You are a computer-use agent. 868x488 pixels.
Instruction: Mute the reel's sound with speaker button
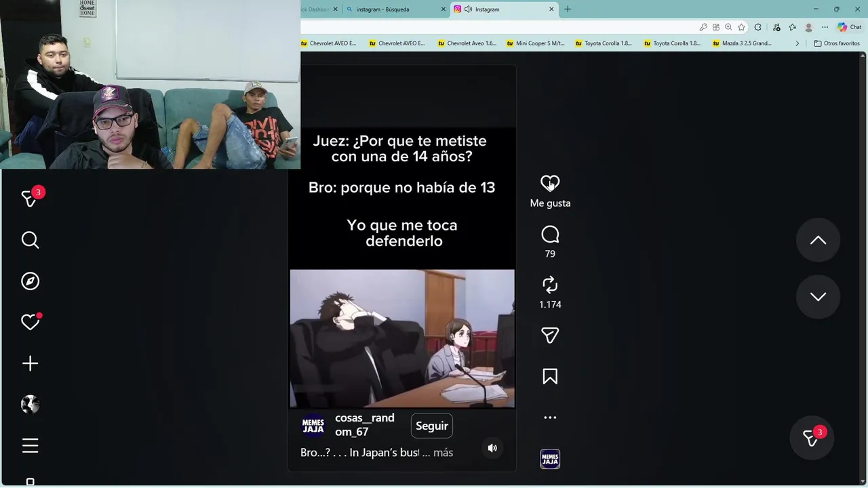coord(492,448)
